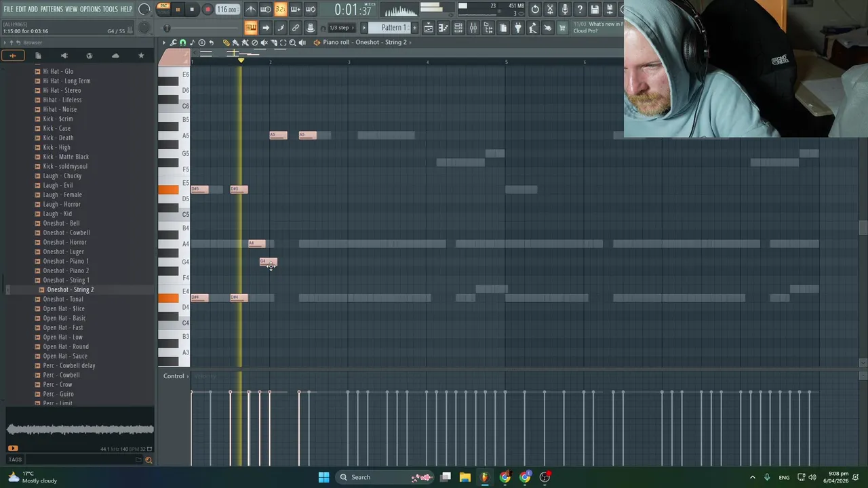Toggle typing keyboard to piano button
This screenshot has width=868, height=488.
pyautogui.click(x=251, y=28)
